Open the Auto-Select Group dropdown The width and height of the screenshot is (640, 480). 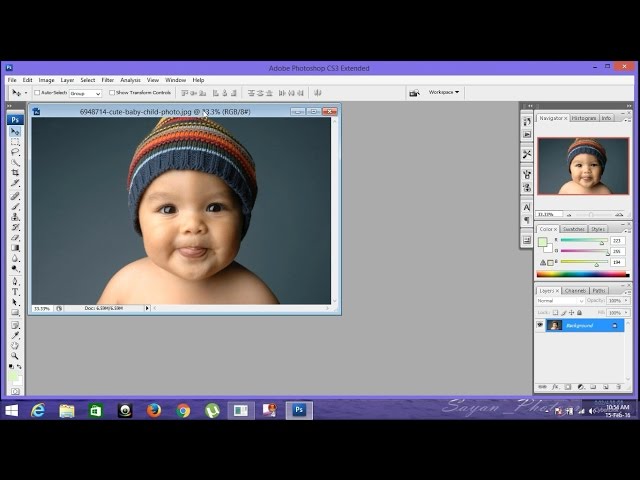[85, 93]
